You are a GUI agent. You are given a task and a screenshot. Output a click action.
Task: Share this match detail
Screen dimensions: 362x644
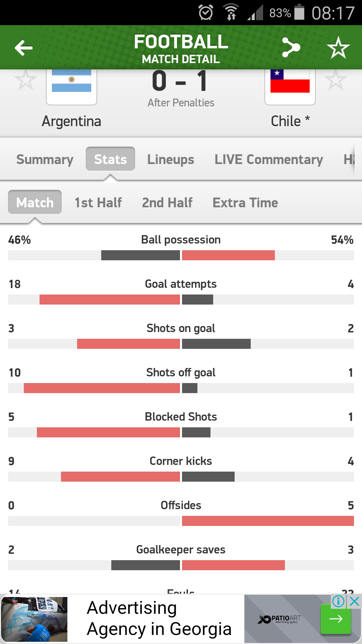pos(291,47)
